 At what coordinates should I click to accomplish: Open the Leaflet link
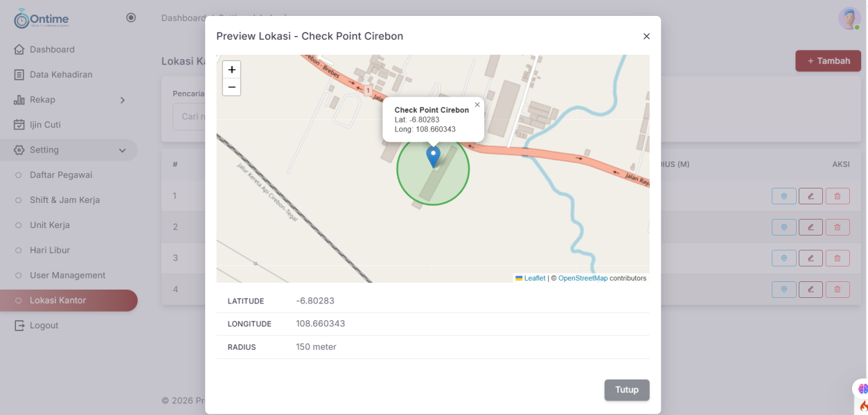[534, 278]
